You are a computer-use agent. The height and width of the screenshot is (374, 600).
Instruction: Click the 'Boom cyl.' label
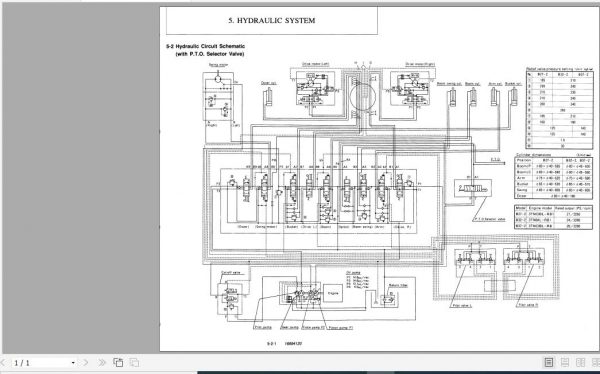tap(473, 84)
